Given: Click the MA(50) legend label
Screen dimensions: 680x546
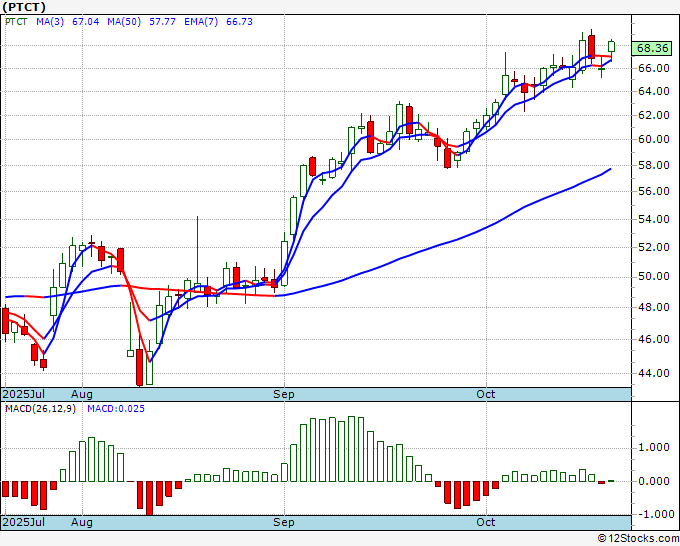Looking at the screenshot, I should click(x=124, y=22).
